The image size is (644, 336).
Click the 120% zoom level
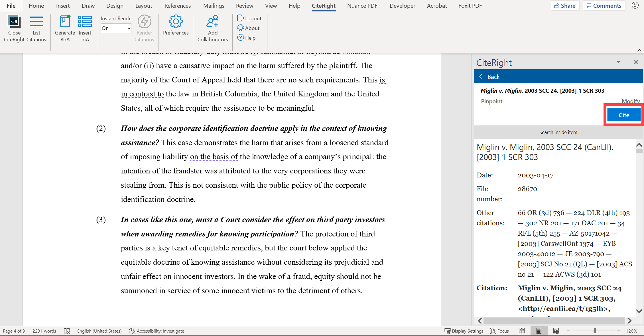pyautogui.click(x=631, y=331)
